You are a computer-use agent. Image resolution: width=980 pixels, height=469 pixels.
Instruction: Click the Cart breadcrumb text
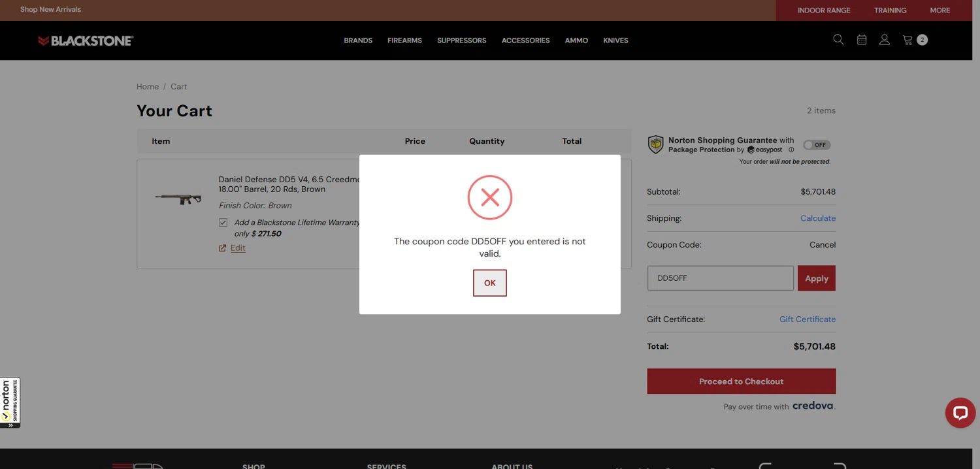(179, 86)
